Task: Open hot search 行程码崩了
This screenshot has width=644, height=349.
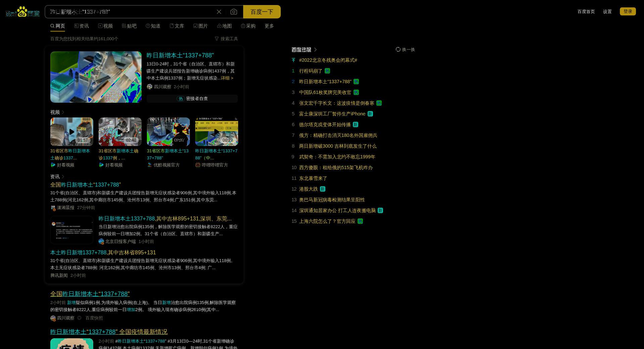Action: pyautogui.click(x=311, y=71)
